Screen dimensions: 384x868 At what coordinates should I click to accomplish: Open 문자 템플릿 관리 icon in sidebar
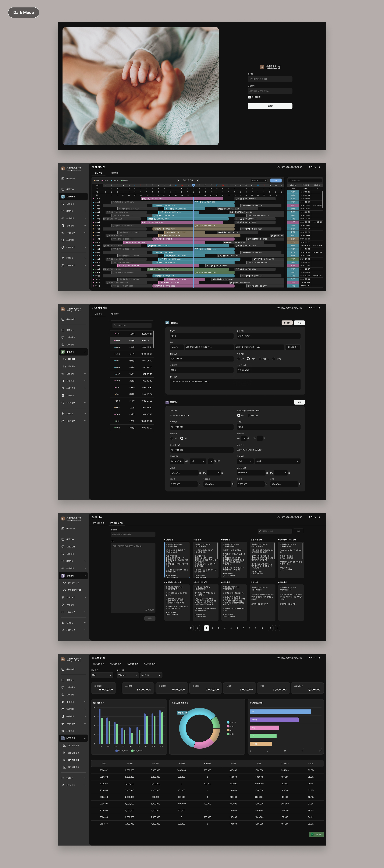65,590
